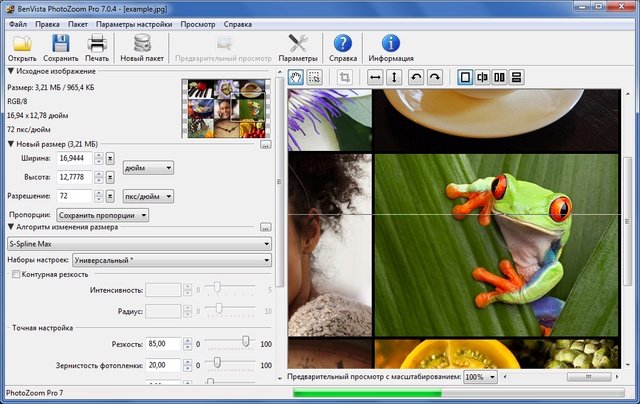Click the Ширина width input field
Image resolution: width=640 pixels, height=404 pixels.
coord(74,158)
